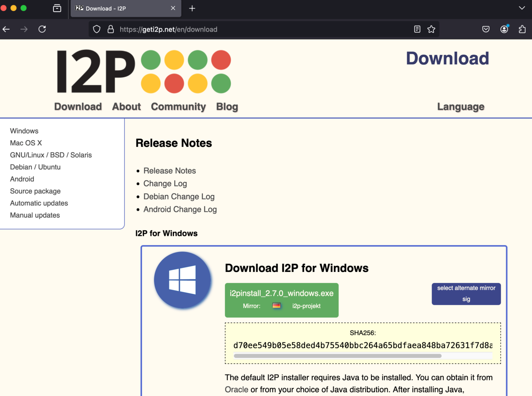Open the Firefox View icon
The image size is (532, 396).
[57, 8]
